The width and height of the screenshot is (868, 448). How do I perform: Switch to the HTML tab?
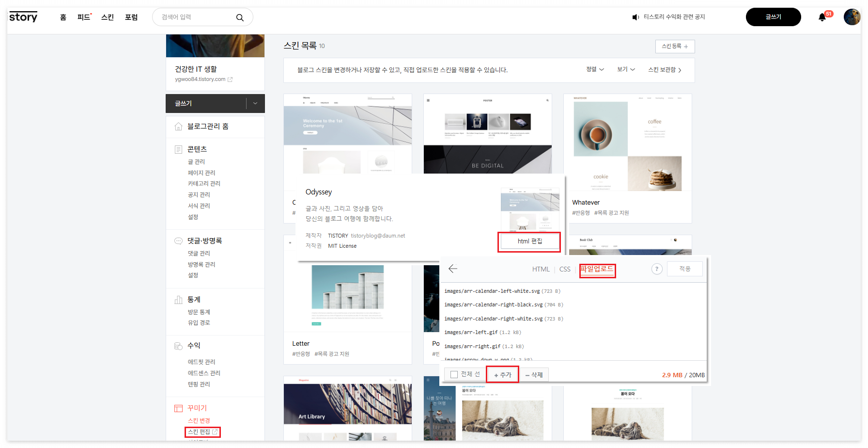(541, 269)
